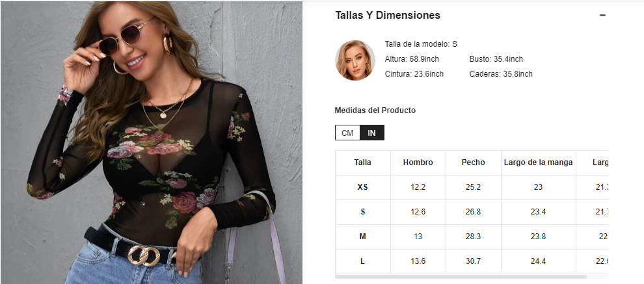Click the Largo de la manga header

pyautogui.click(x=538, y=162)
